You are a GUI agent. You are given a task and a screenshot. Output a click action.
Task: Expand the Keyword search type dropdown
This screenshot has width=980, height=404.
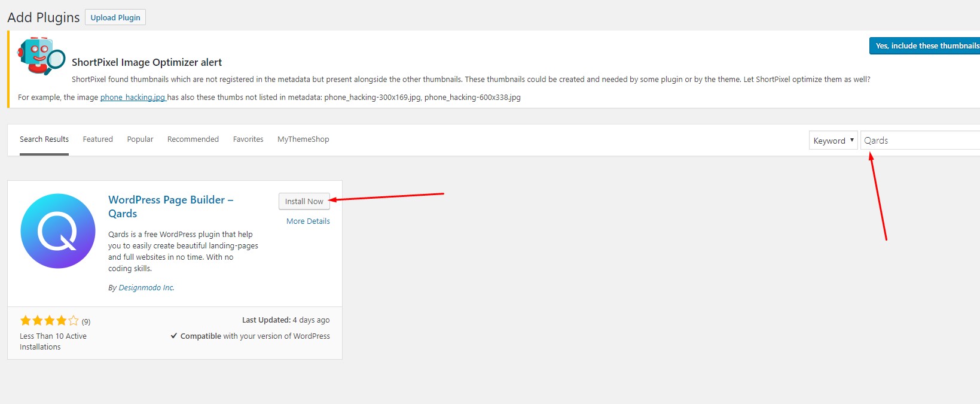(834, 140)
